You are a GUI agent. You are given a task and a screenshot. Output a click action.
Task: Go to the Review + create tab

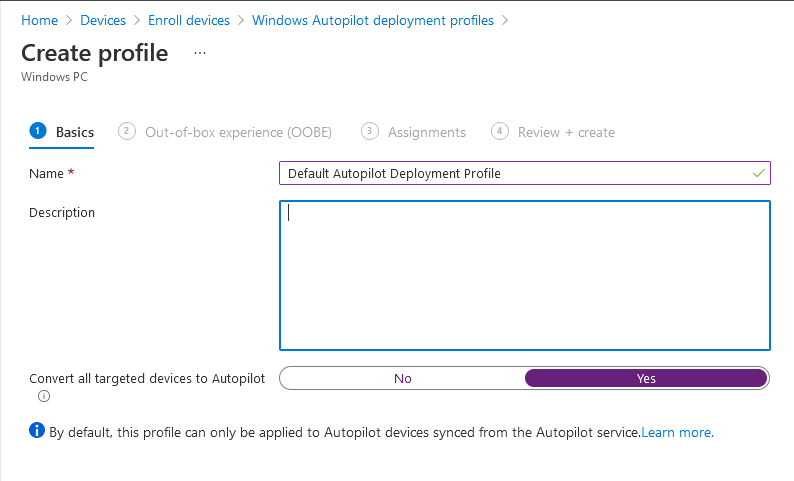pos(566,132)
